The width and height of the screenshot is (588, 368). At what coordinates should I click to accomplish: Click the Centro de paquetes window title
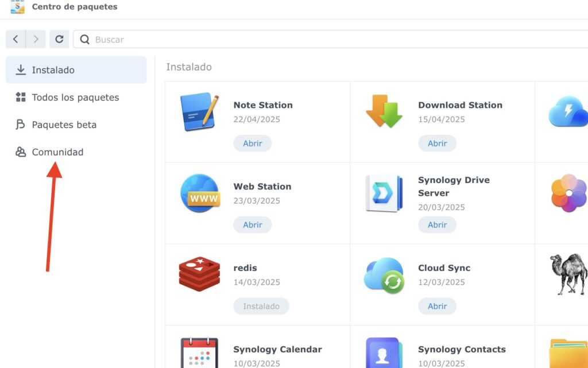point(75,6)
